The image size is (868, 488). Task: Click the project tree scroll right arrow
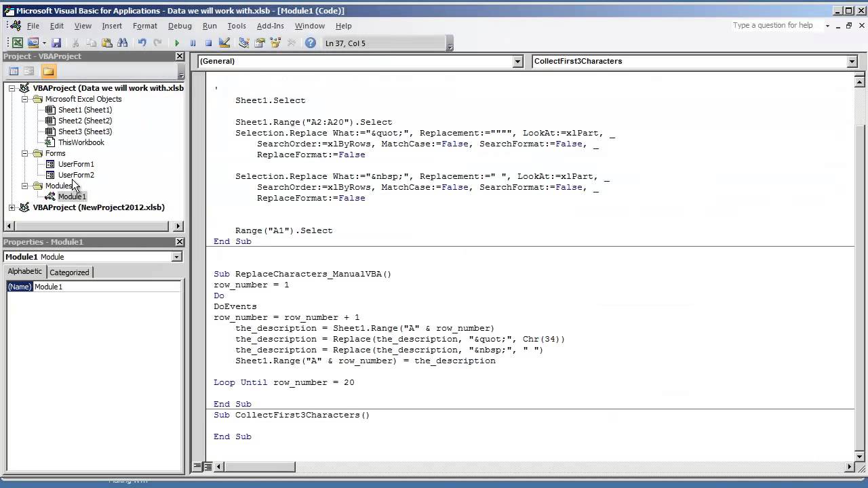[x=178, y=226]
